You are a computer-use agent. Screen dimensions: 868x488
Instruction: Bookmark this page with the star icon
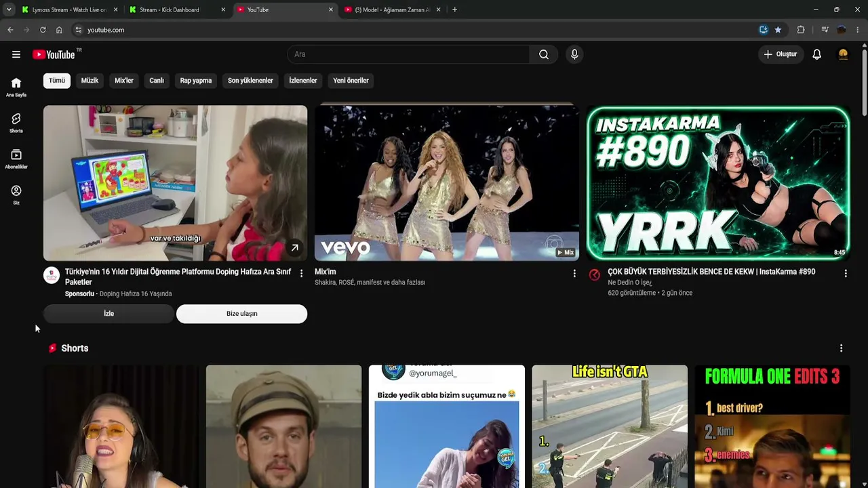coord(778,30)
